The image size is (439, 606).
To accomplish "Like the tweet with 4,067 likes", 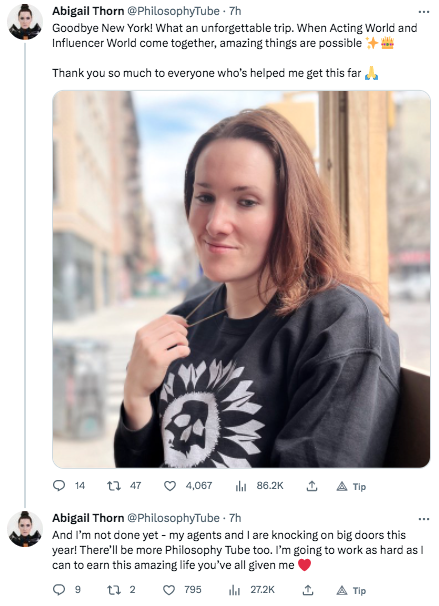I will click(x=170, y=485).
